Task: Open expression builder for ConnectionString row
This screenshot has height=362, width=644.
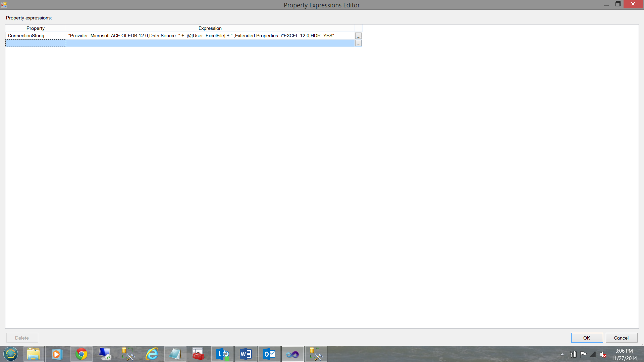Action: point(358,36)
